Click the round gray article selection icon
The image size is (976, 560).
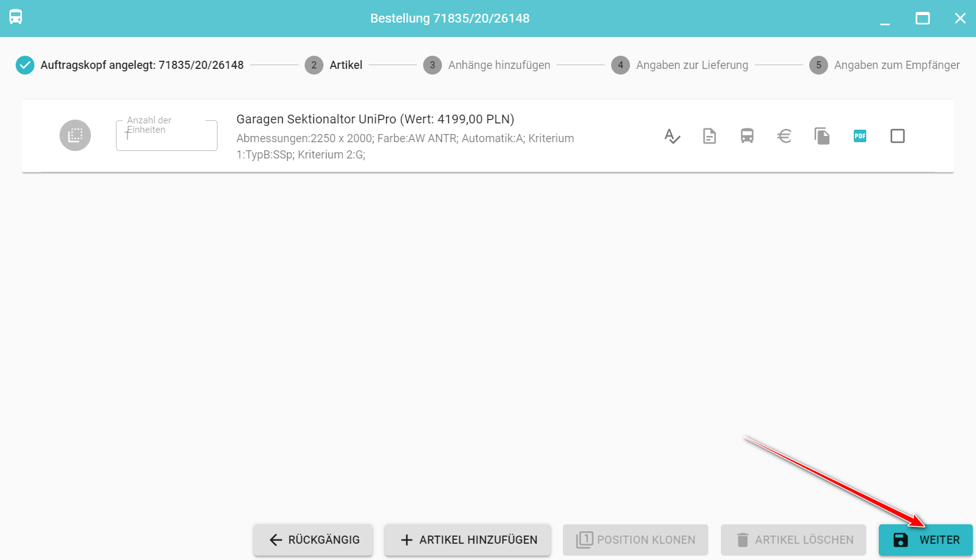75,135
